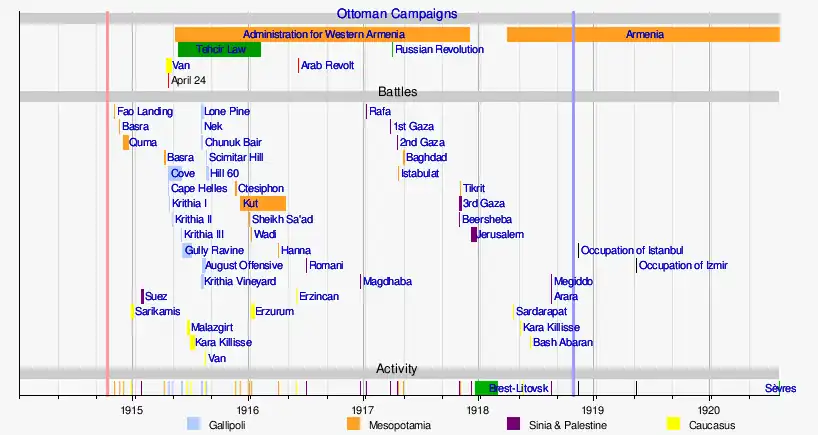Open the Fao Landing link

pos(145,111)
